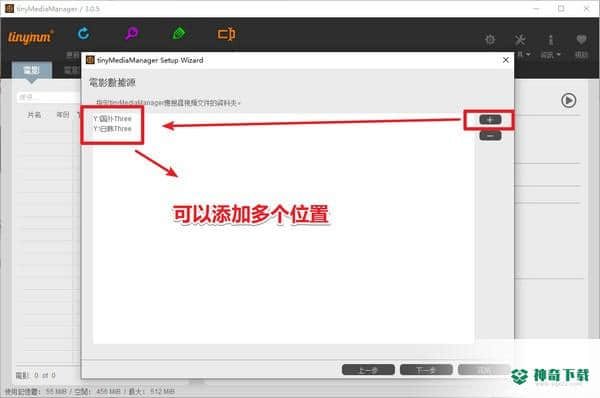The width and height of the screenshot is (600, 398).
Task: Click the 片名 column header
Action: [x=34, y=115]
